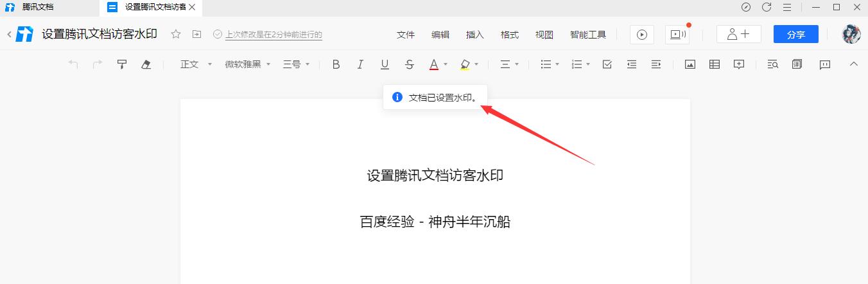This screenshot has height=284, width=868.
Task: Insert a table from toolbar
Action: (x=715, y=64)
